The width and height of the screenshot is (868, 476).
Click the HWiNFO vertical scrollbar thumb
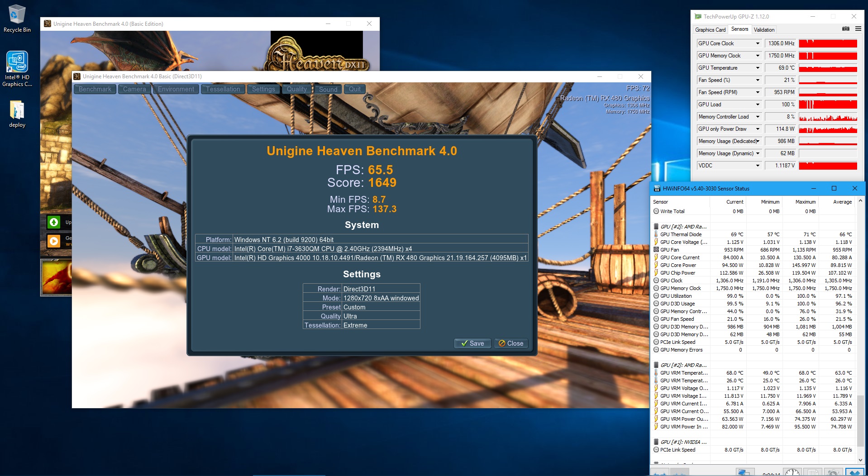coord(860,420)
